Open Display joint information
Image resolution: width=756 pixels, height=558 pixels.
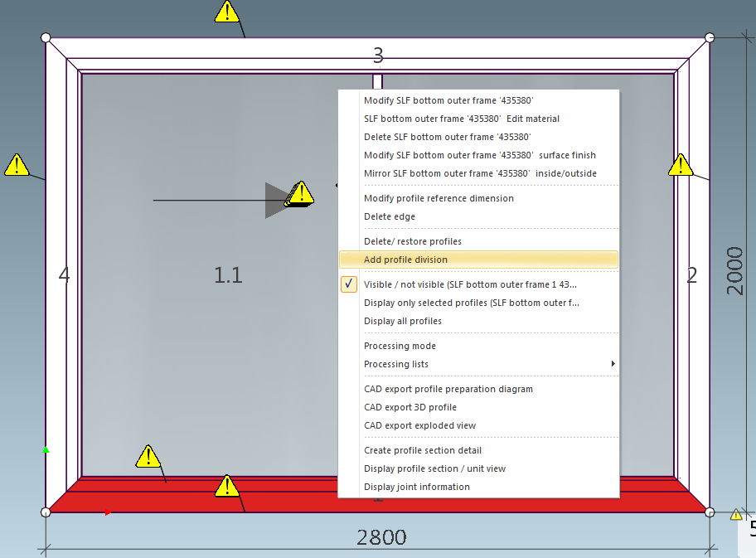(416, 487)
